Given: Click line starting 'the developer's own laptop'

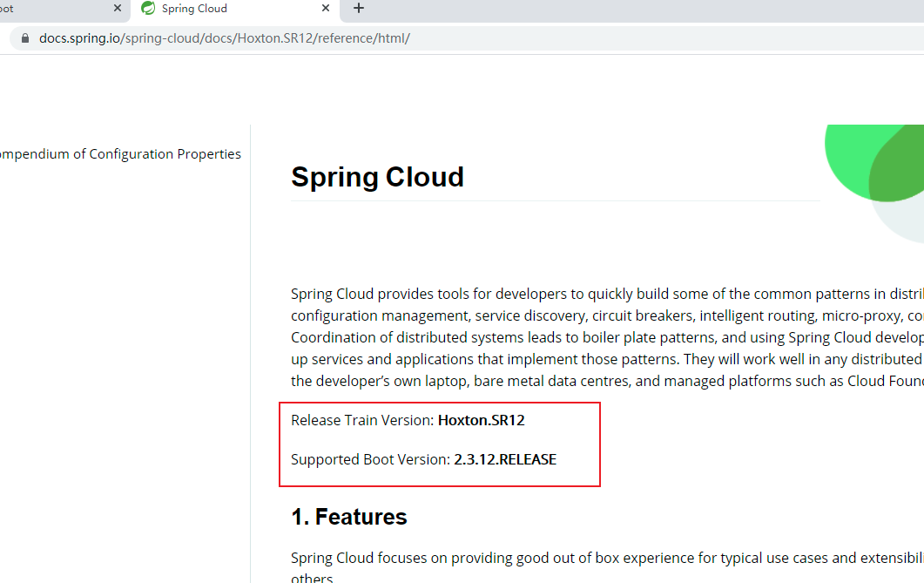Looking at the screenshot, I should (607, 381).
